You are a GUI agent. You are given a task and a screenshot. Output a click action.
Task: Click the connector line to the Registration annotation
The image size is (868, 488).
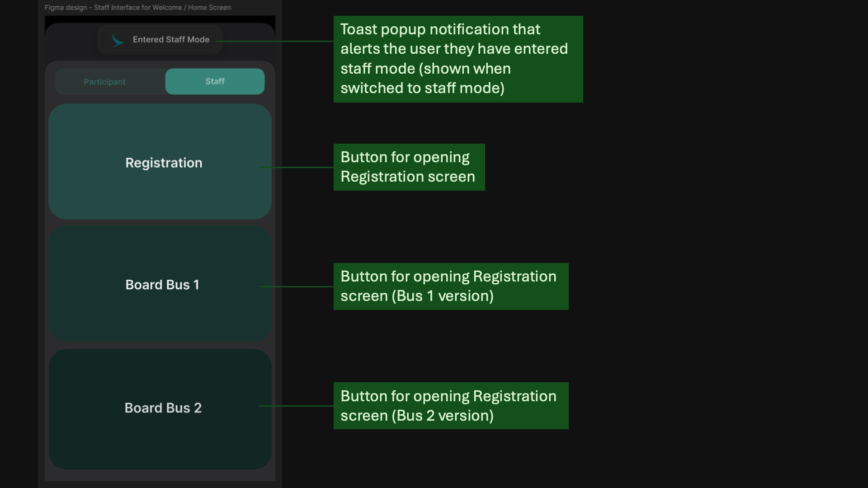296,167
